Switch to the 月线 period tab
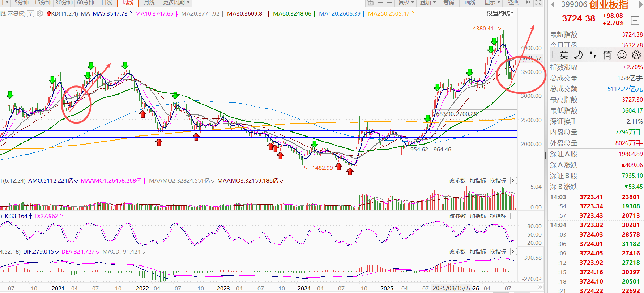The height and width of the screenshot is (293, 644). pos(149,3)
